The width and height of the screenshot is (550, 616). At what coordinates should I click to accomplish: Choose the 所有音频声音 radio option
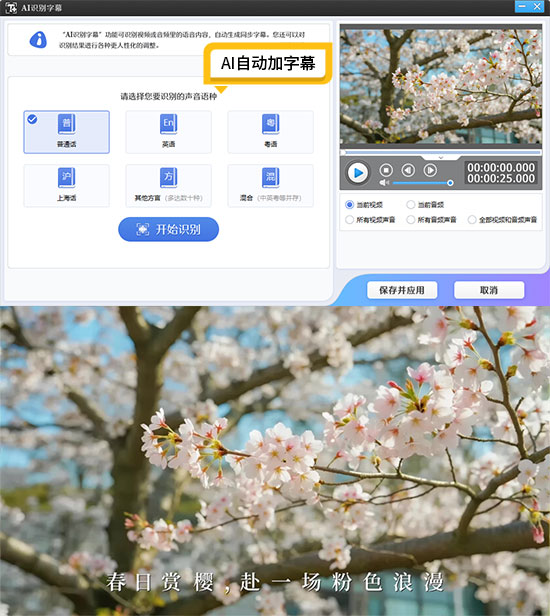[x=411, y=220]
